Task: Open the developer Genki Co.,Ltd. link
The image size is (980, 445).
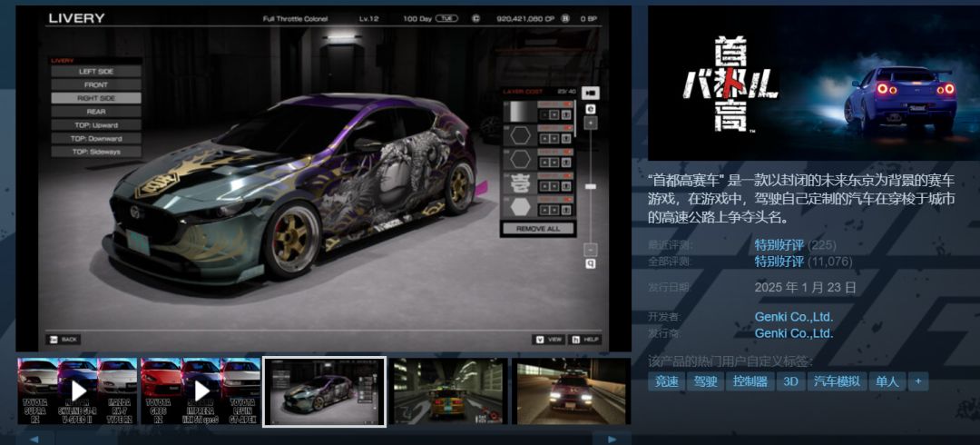Action: 794,317
